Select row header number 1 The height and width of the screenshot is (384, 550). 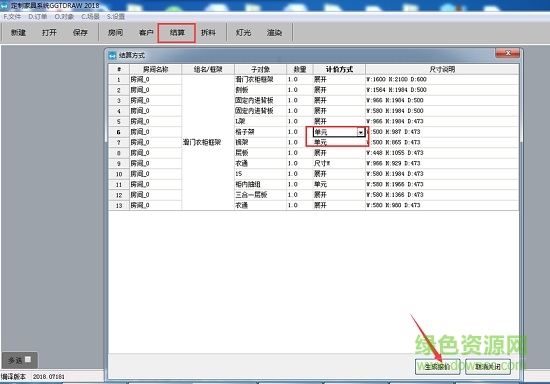coord(119,80)
